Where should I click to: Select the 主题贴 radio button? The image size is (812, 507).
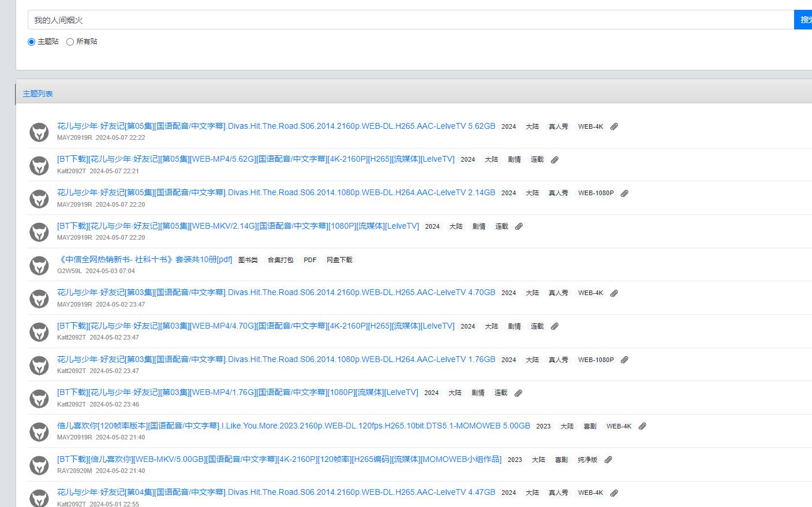(31, 42)
